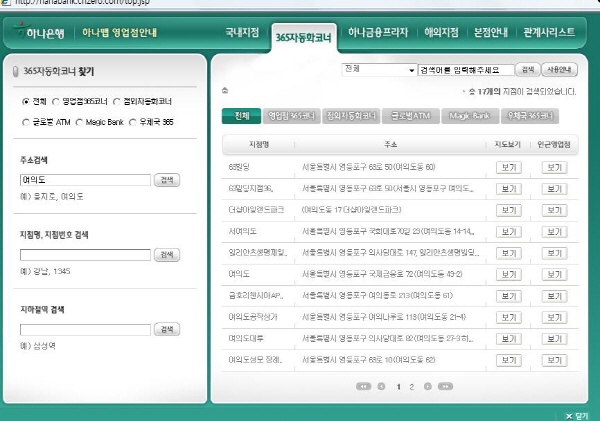Click 검색 next to address search field
Viewport: 600px width, 421px height.
(166, 180)
